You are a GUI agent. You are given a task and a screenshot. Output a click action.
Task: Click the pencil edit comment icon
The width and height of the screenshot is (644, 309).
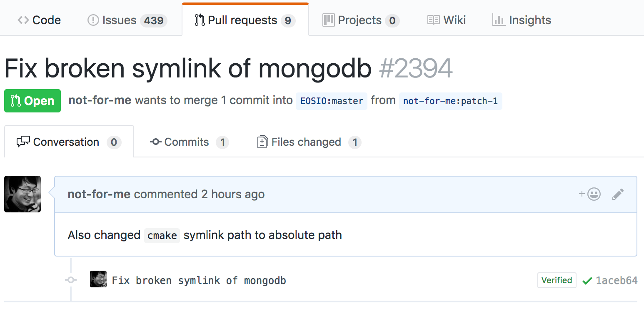point(618,194)
